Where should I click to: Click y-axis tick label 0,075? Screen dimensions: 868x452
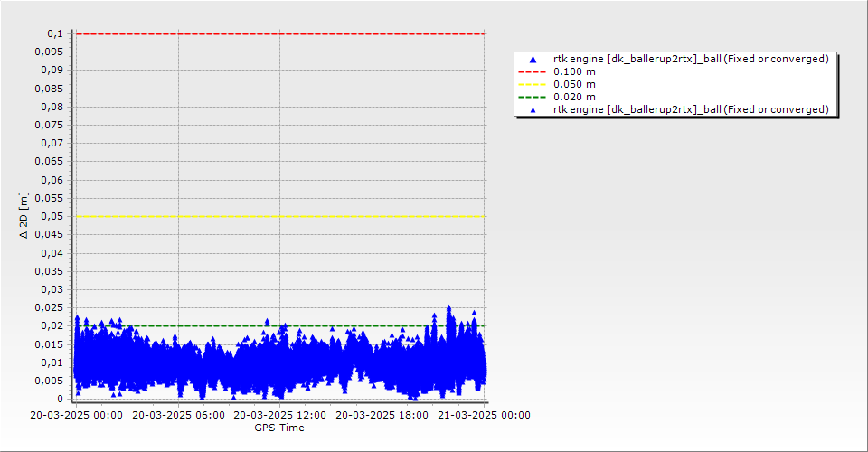click(x=49, y=126)
